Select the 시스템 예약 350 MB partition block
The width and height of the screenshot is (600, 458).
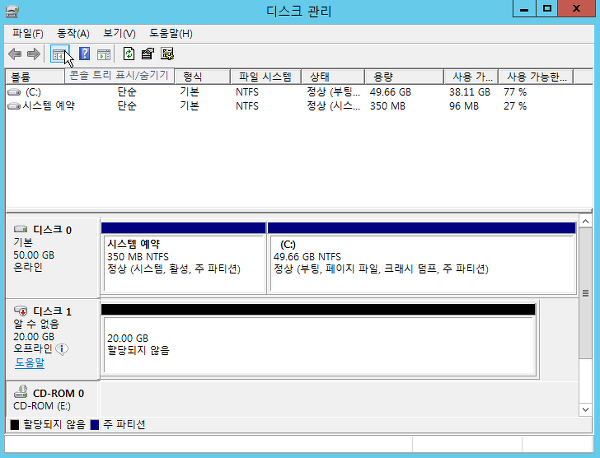pos(184,258)
